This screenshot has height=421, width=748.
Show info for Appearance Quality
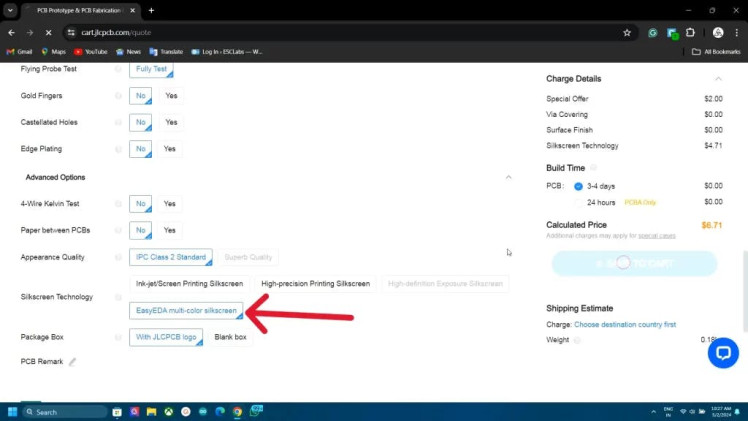click(x=118, y=257)
